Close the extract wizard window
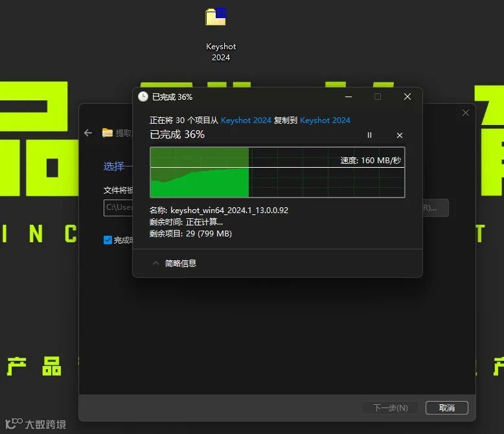Screen dimensions: 504x434 point(465,113)
